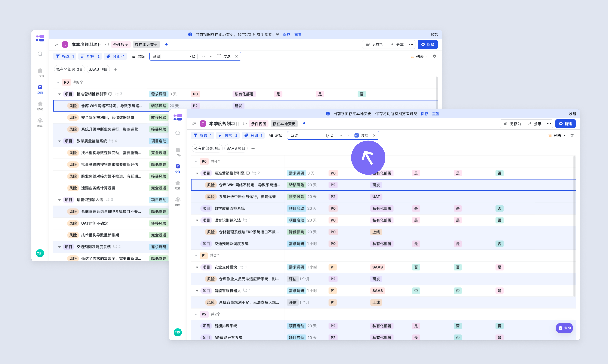Select row 系统升级中断业务运行 in front window
Image resolution: width=608 pixels, height=364 pixels.
383,197
